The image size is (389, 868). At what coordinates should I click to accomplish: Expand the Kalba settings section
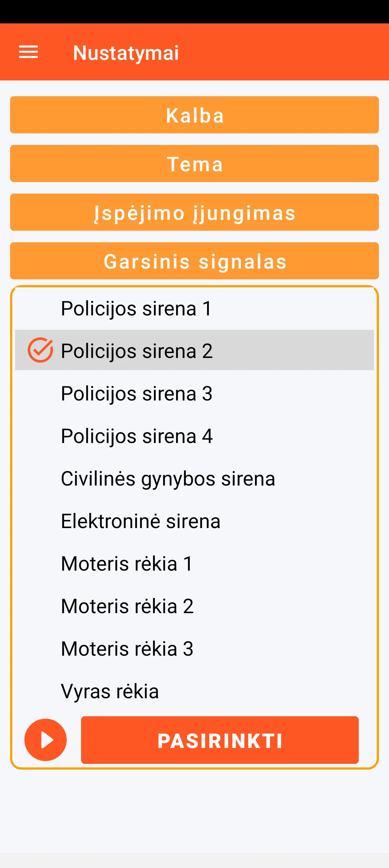pyautogui.click(x=194, y=115)
